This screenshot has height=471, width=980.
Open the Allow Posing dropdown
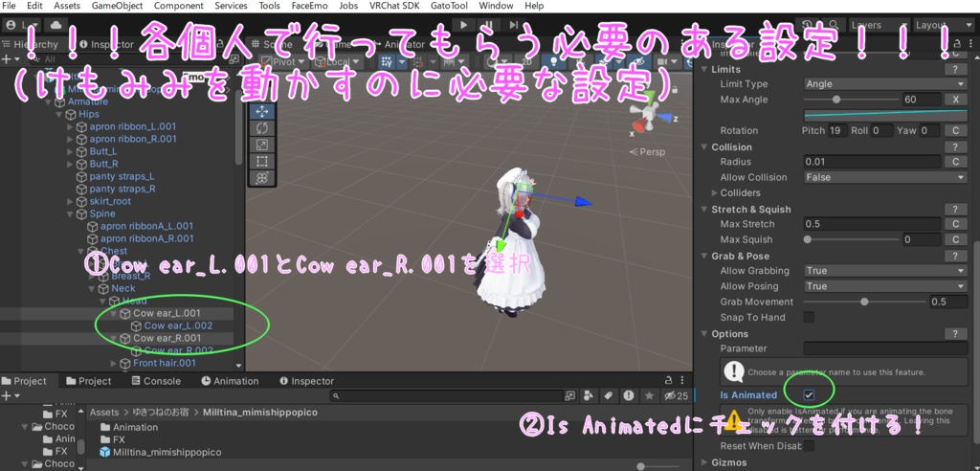point(885,286)
